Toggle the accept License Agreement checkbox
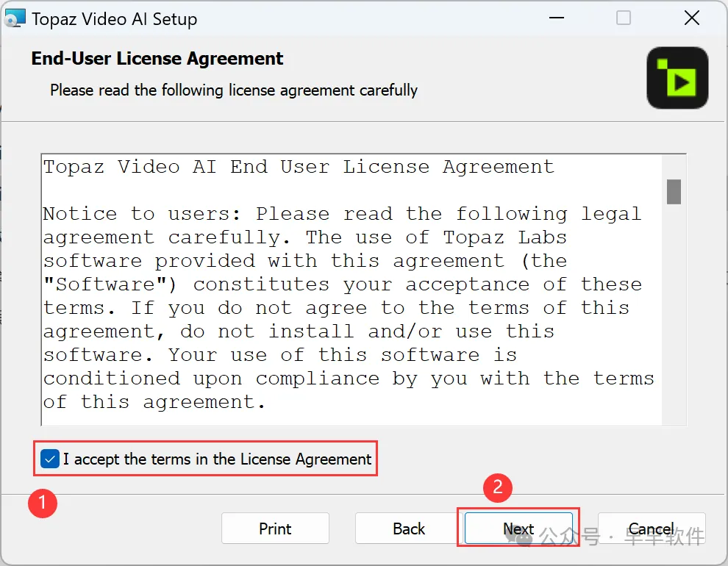Image resolution: width=728 pixels, height=566 pixels. tap(50, 459)
